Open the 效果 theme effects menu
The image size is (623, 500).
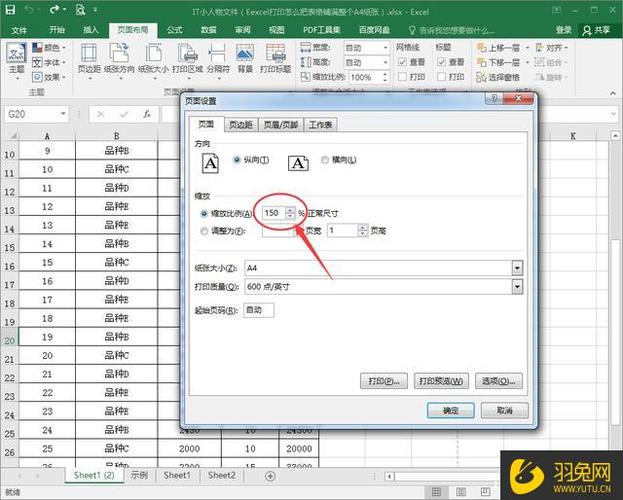coord(49,77)
